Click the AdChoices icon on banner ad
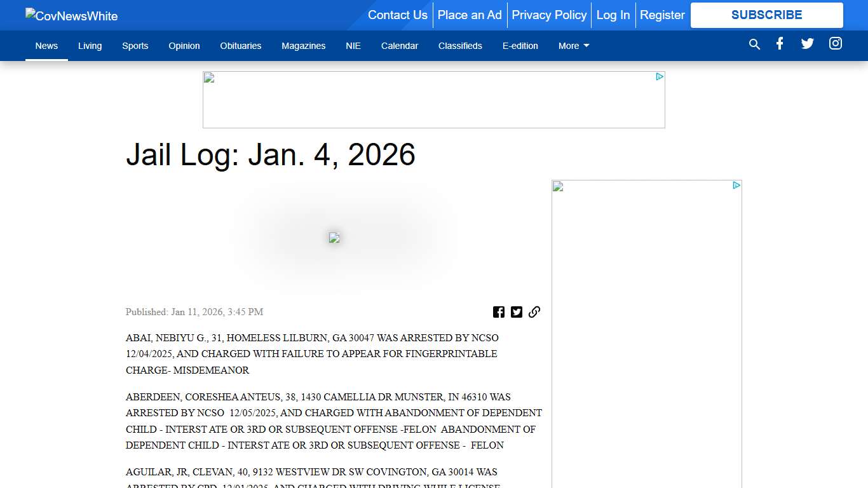The image size is (868, 488). pos(660,77)
